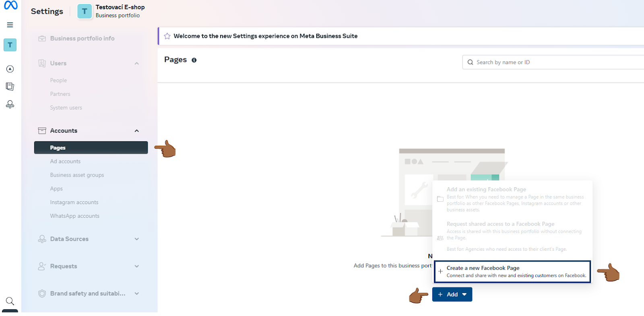
Task: Choose Add an existing Facebook Page
Action: coord(512,199)
